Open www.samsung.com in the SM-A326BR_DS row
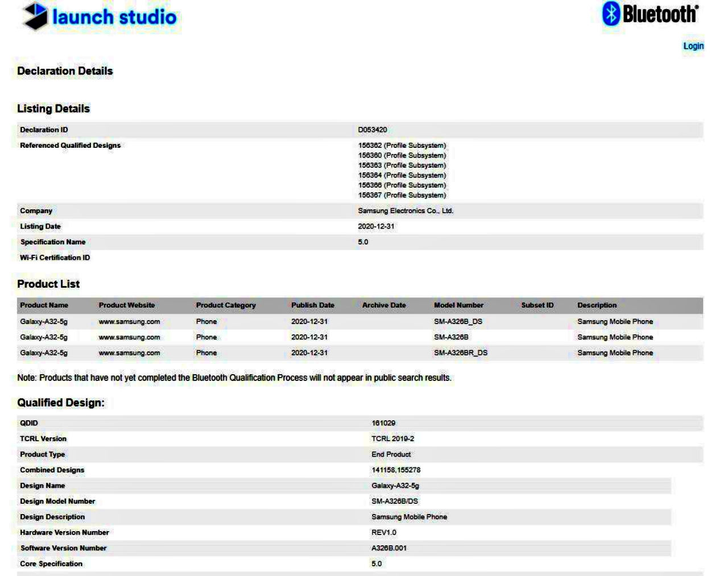 point(129,353)
